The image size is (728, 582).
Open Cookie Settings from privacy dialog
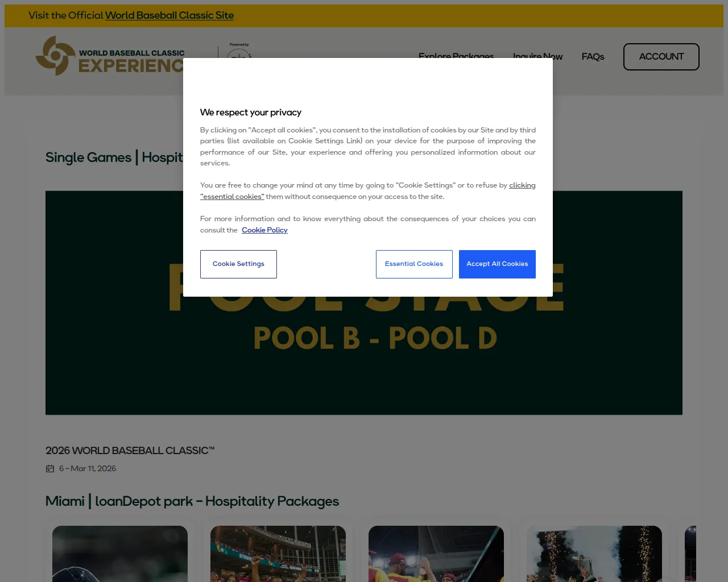coord(238,264)
